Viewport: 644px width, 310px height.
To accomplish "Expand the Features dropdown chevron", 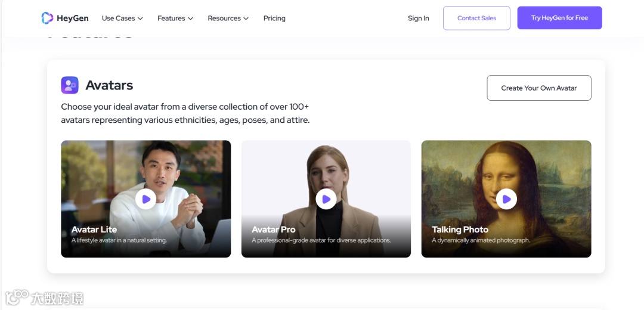I will click(x=190, y=18).
